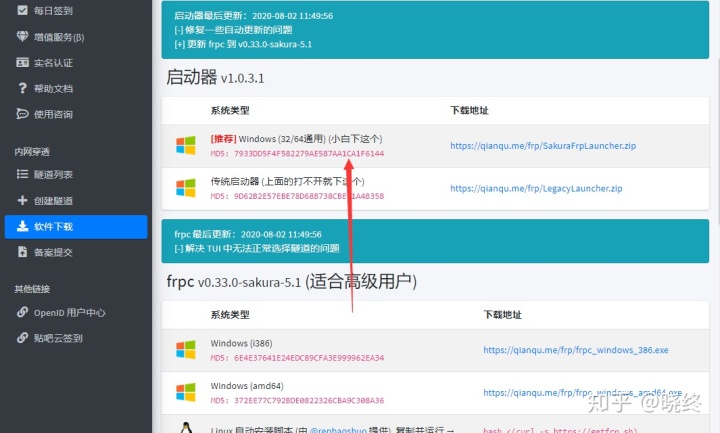Click 下载地址 header in launcher table

click(469, 110)
